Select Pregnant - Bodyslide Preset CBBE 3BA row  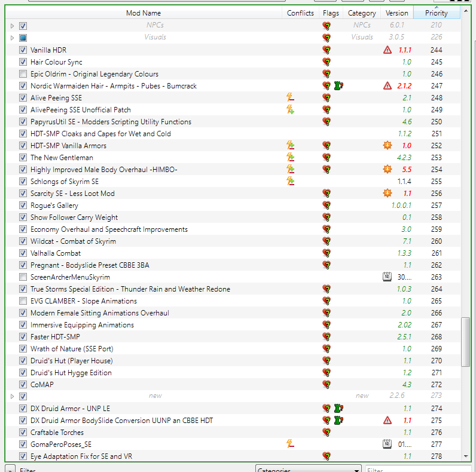tap(233, 265)
